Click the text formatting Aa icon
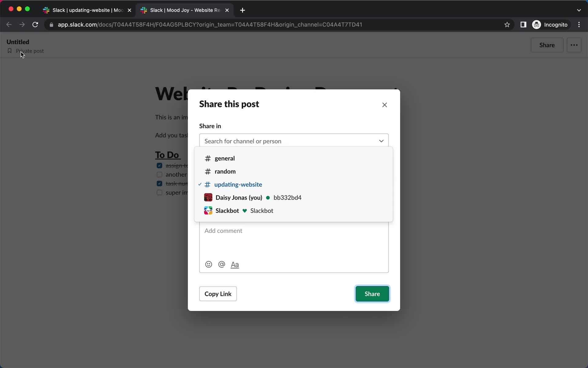This screenshot has width=588, height=368. point(235,264)
